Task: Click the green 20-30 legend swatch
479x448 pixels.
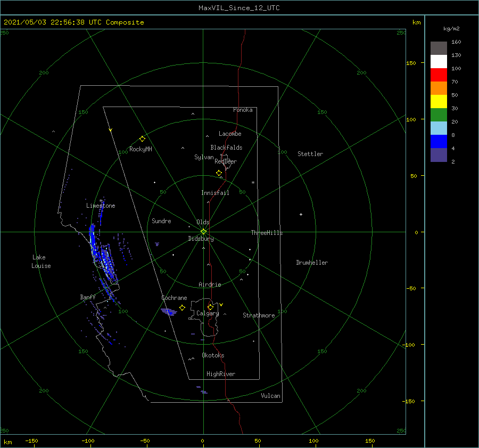Action: coord(439,115)
